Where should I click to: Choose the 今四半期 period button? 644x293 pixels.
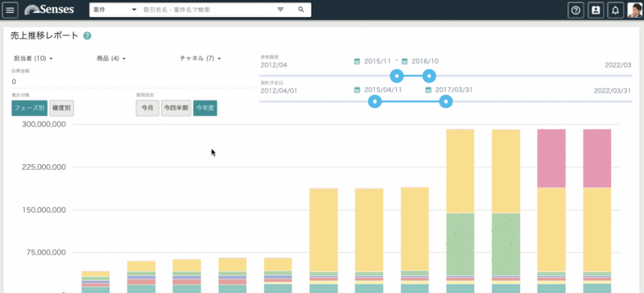click(x=175, y=108)
